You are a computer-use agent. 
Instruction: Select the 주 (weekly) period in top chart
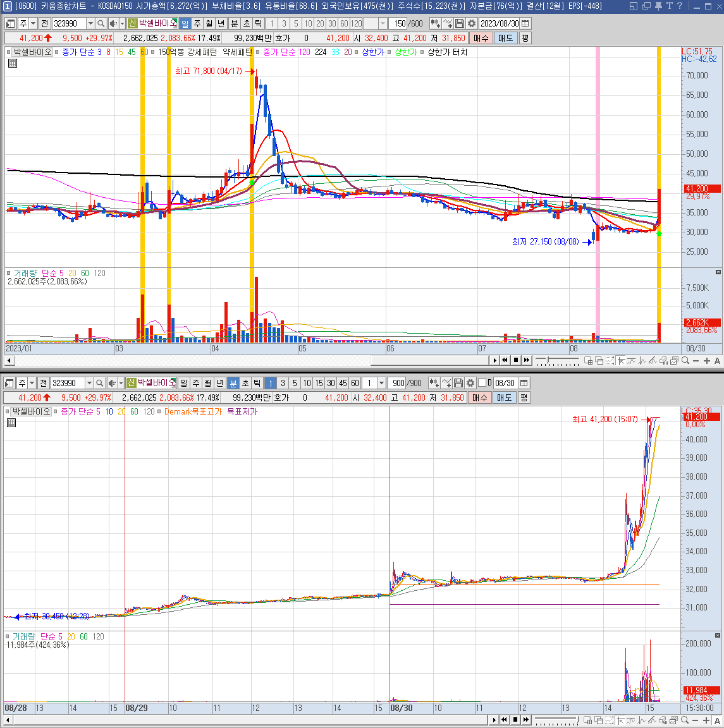pos(197,23)
